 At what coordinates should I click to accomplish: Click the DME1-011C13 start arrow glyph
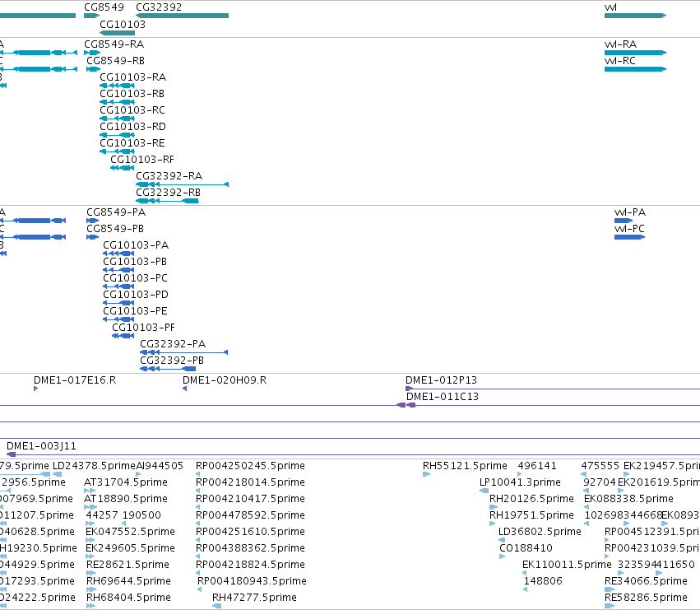(x=410, y=405)
